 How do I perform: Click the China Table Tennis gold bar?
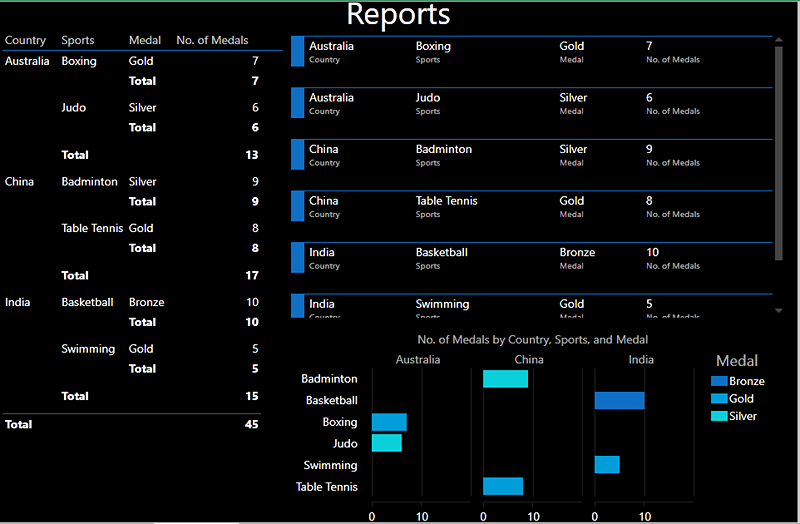[x=503, y=486]
